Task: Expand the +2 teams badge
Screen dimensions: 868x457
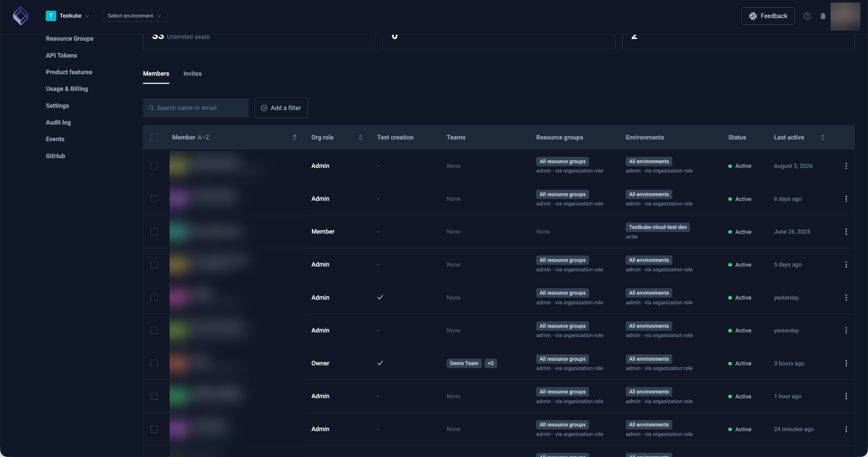Action: (490, 363)
